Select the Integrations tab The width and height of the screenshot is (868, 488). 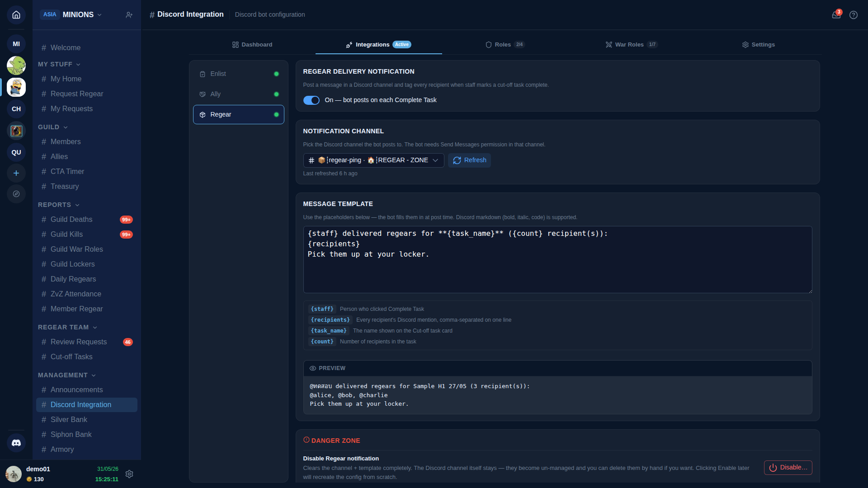pos(378,45)
